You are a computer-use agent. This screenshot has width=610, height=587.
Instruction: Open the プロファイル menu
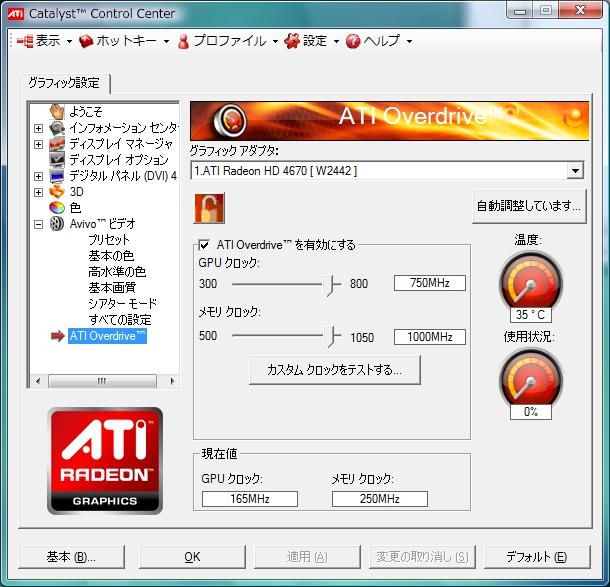228,41
